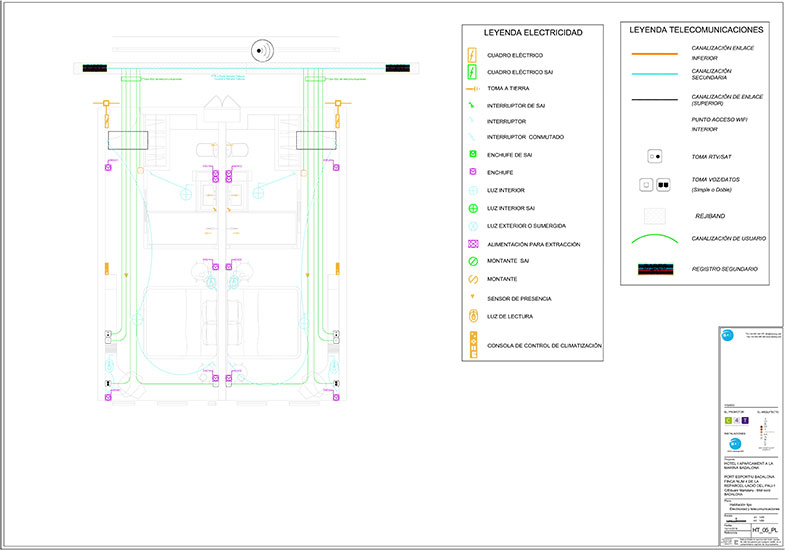Select the green Montante SAI symbol
The image size is (785, 550).
pos(471,261)
